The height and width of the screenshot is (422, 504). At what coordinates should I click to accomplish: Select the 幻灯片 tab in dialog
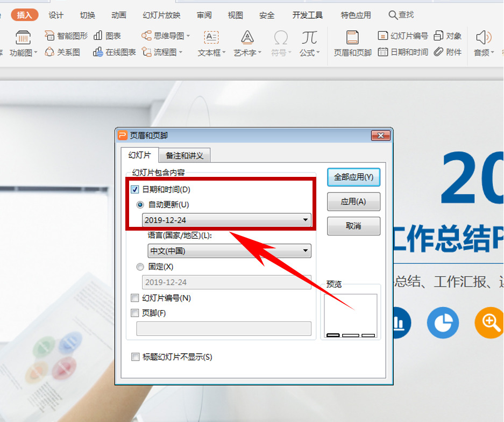tap(139, 155)
